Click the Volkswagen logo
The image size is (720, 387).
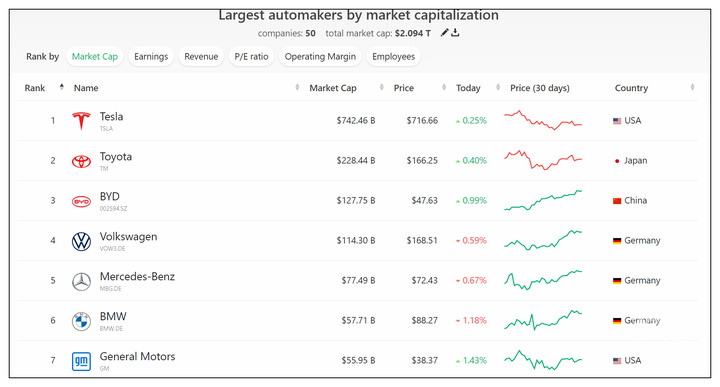[81, 241]
